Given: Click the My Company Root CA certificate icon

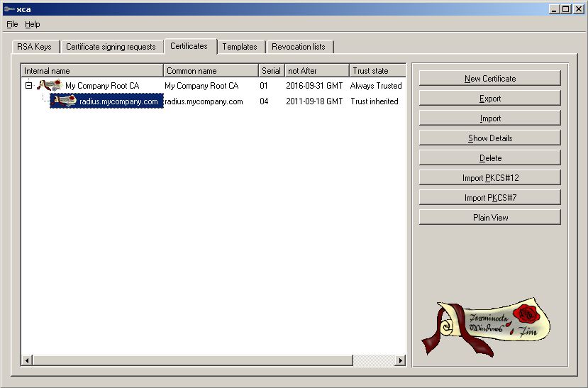Looking at the screenshot, I should click(x=49, y=86).
